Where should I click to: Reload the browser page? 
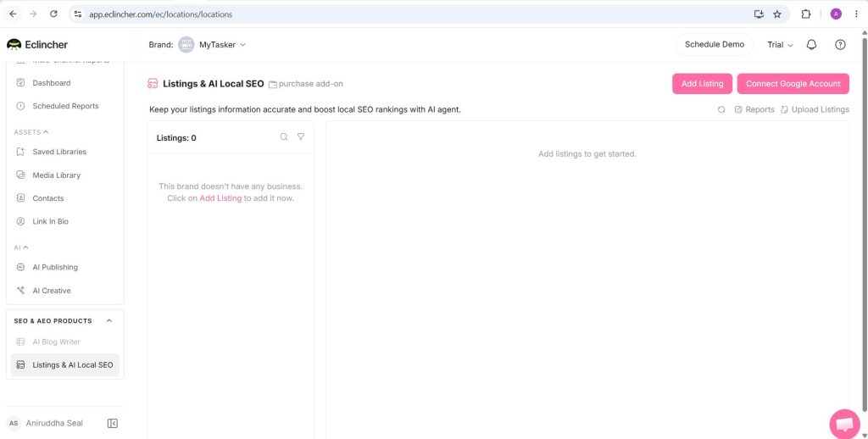click(x=53, y=14)
